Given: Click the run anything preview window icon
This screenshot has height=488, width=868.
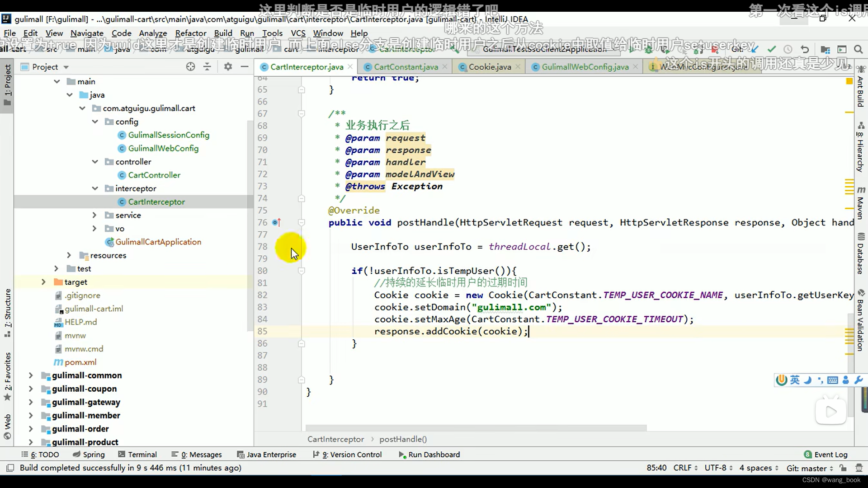Looking at the screenshot, I should [842, 49].
